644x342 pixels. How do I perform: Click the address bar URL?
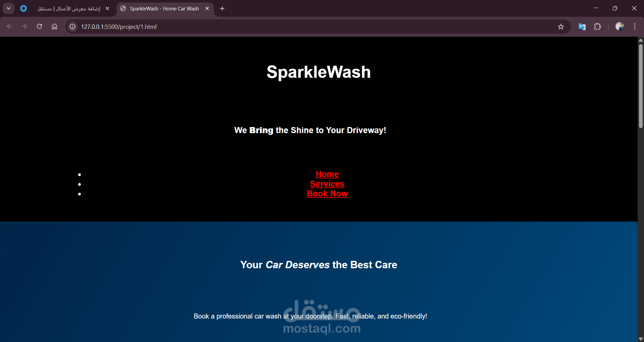[119, 27]
